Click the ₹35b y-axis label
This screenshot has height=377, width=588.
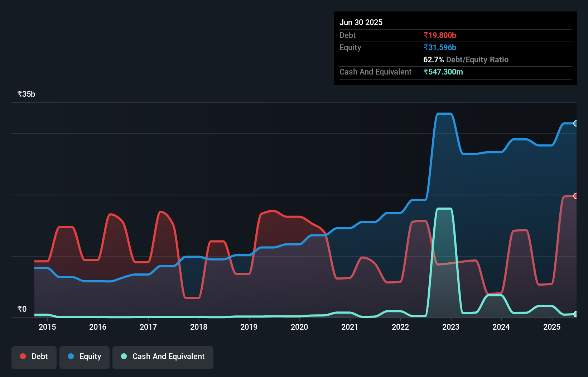26,94
